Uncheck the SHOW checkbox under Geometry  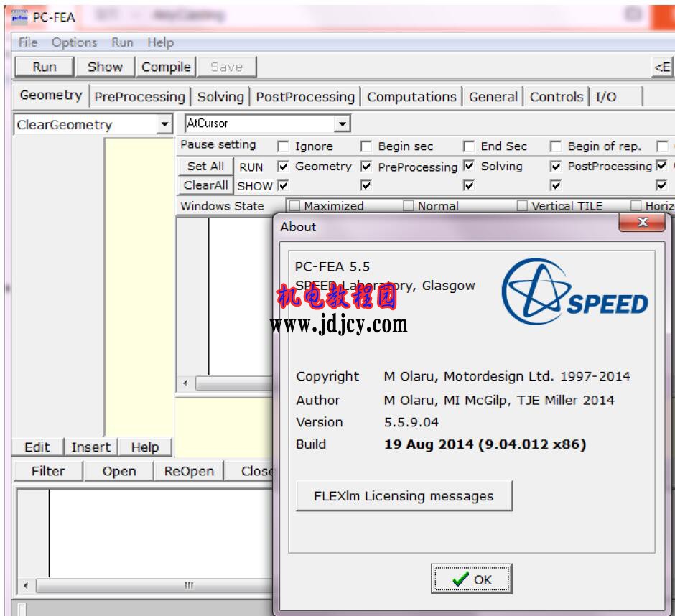point(283,185)
